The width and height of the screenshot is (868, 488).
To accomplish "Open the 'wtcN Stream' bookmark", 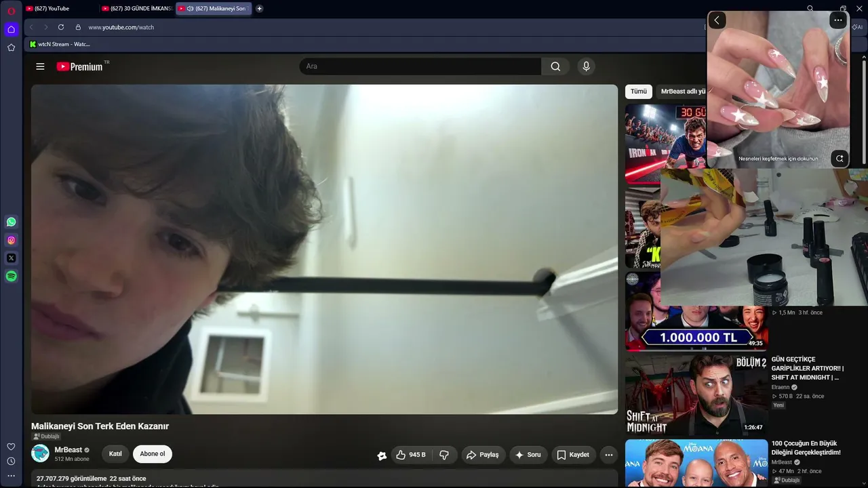I will [60, 44].
